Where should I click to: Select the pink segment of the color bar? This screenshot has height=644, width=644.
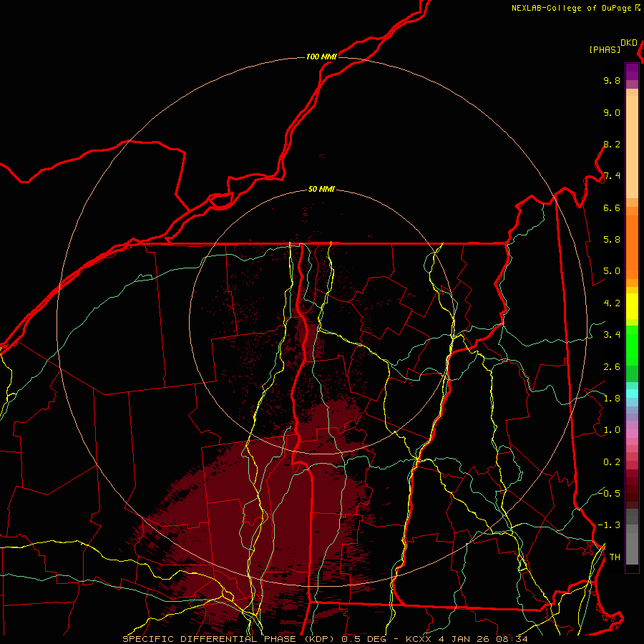632,434
